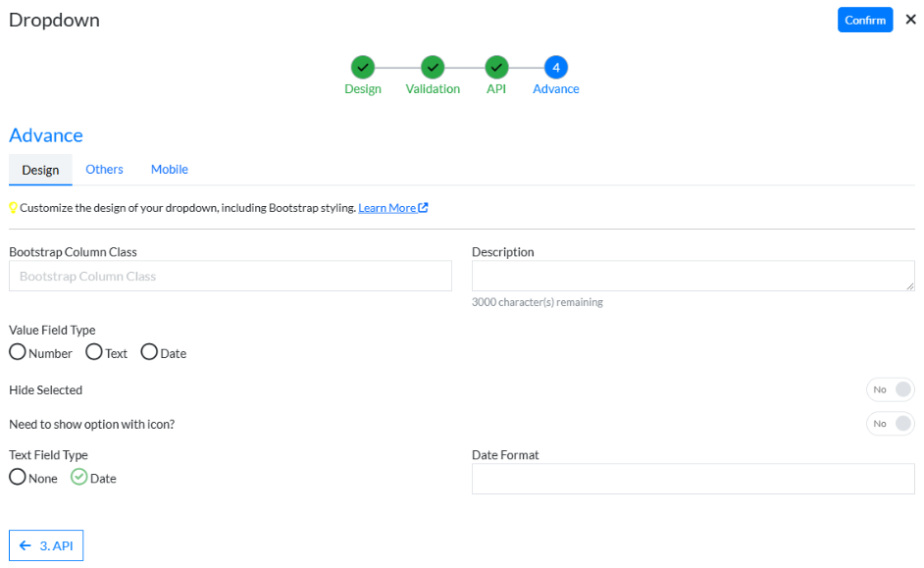Click the API step checkmark circle
This screenshot has height=568, width=924.
[x=496, y=68]
